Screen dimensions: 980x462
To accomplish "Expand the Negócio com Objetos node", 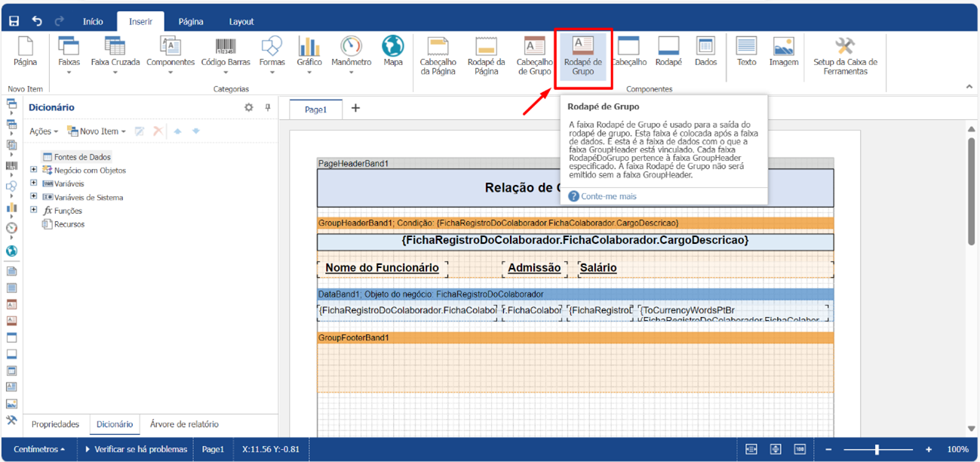I will [33, 170].
